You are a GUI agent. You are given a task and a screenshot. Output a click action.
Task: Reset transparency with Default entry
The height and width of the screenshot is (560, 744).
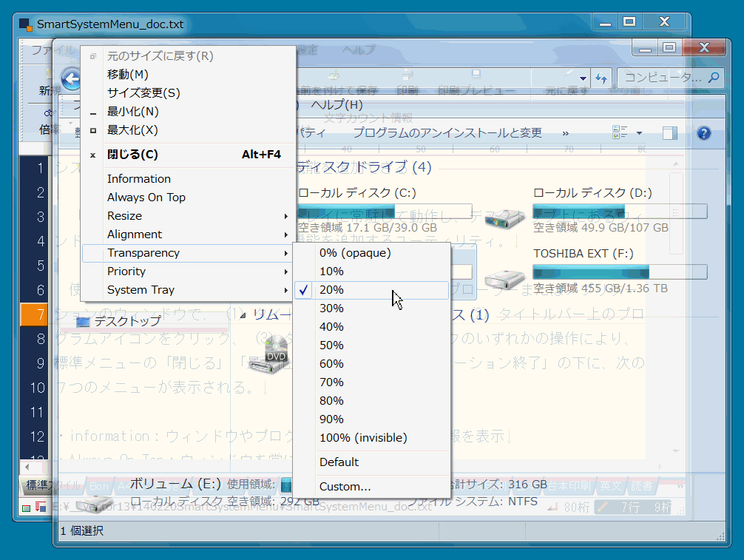pyautogui.click(x=371, y=462)
